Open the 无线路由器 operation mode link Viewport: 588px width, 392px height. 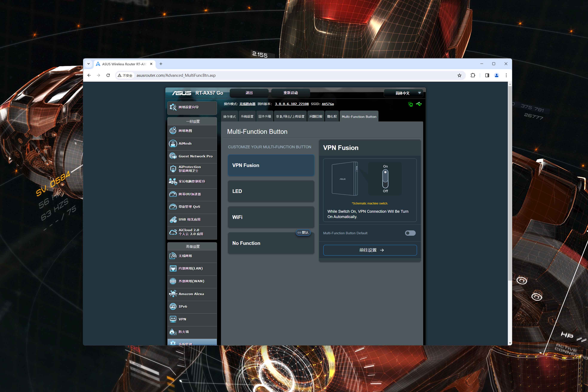point(247,104)
